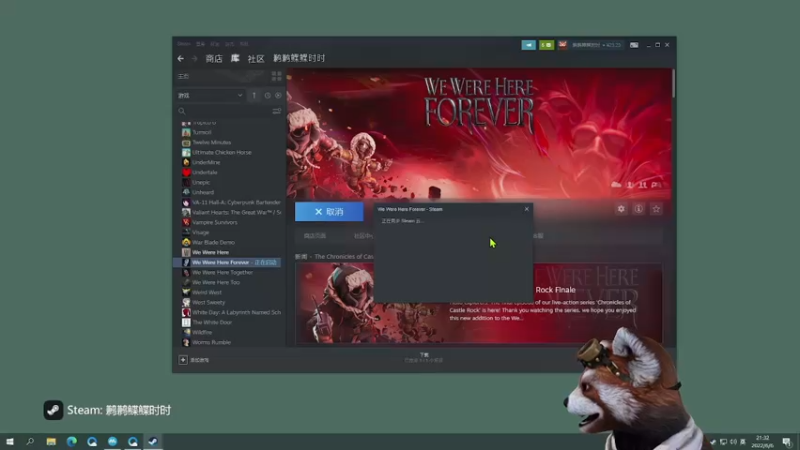Image resolution: width=800 pixels, height=450 pixels.
Task: Switch to the 库 library tab
Action: (235, 59)
